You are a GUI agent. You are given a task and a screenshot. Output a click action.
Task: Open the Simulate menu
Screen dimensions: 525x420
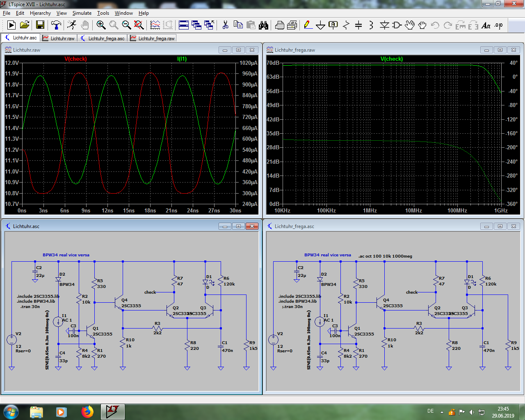tap(82, 13)
